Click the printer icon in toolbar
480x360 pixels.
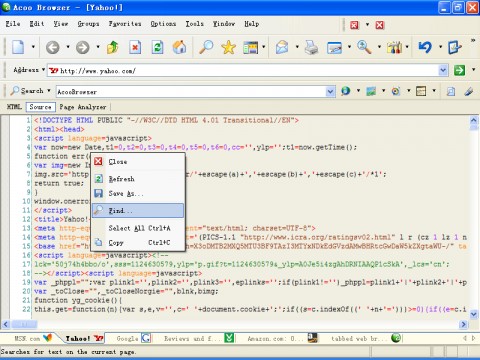[311, 47]
